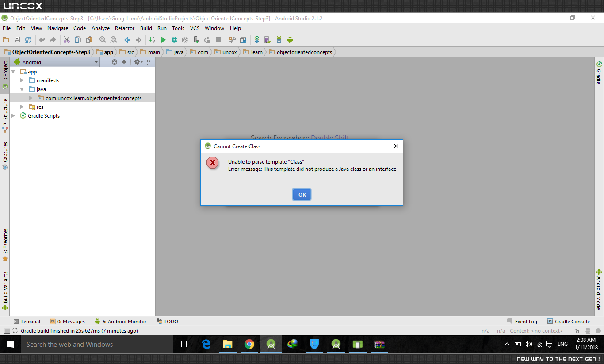604x364 pixels.
Task: Click the Run with Coverage icon
Action: [185, 40]
